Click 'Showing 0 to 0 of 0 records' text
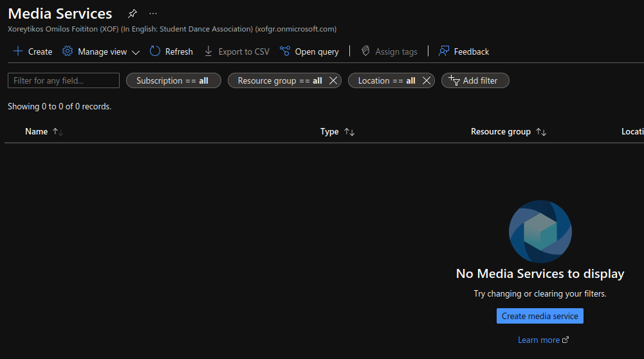The image size is (644, 359). click(60, 106)
